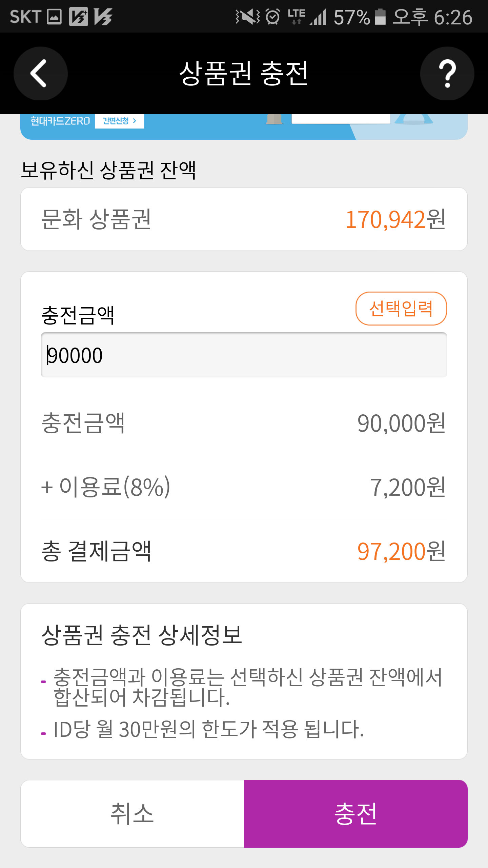The height and width of the screenshot is (868, 488).
Task: Select the 문화 상품권 balance row
Action: [244, 219]
